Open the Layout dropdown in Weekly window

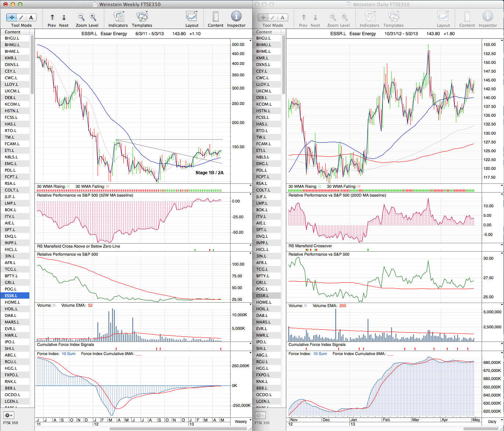click(192, 17)
